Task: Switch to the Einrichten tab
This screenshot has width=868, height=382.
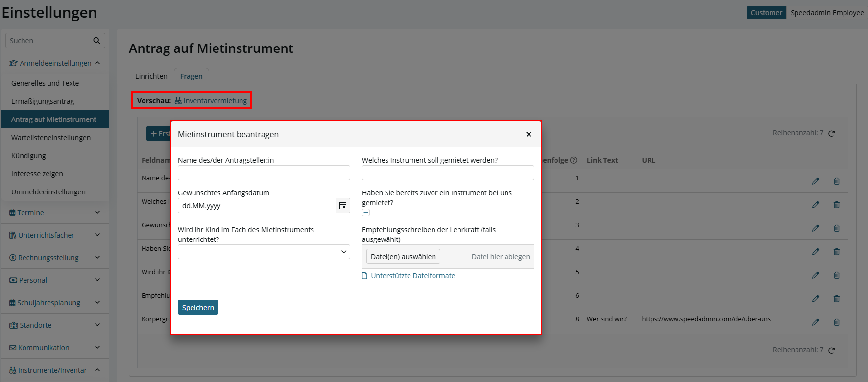Action: pyautogui.click(x=151, y=76)
